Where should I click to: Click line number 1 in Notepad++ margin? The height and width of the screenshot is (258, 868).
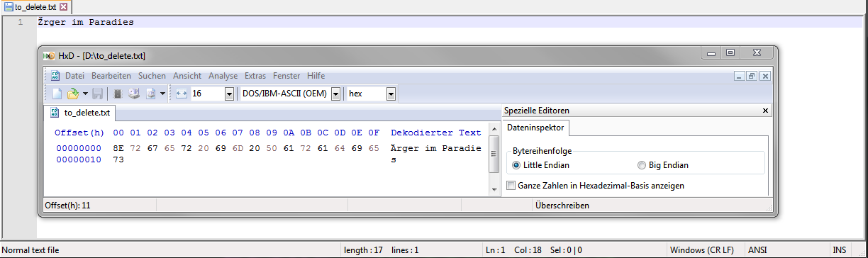(21, 22)
